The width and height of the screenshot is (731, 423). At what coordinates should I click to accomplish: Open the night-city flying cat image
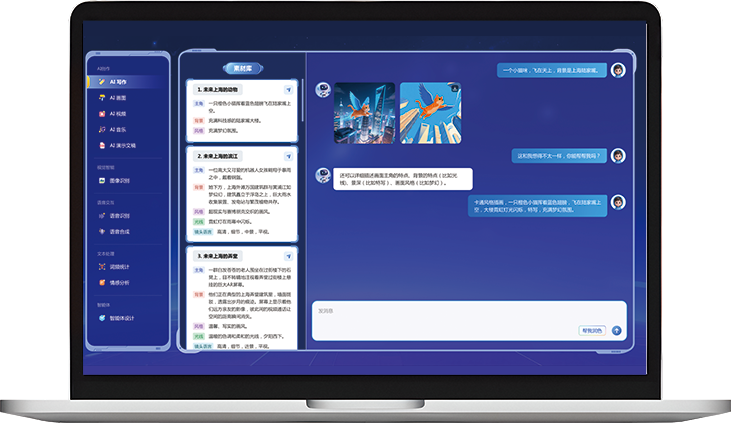coord(365,113)
